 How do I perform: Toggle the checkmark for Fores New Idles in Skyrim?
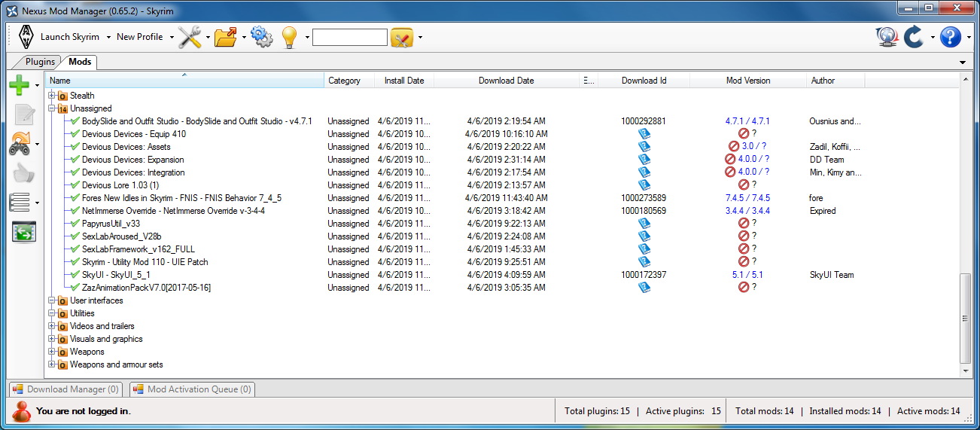[x=75, y=198]
